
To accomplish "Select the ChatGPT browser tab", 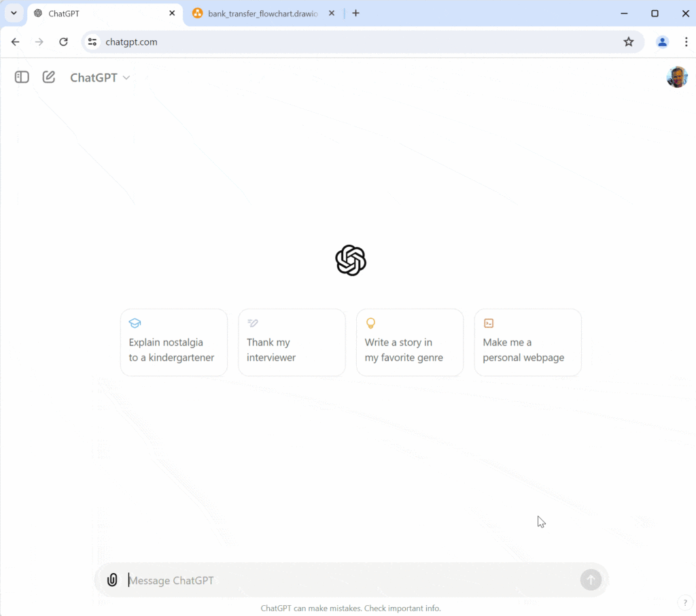I will point(105,14).
